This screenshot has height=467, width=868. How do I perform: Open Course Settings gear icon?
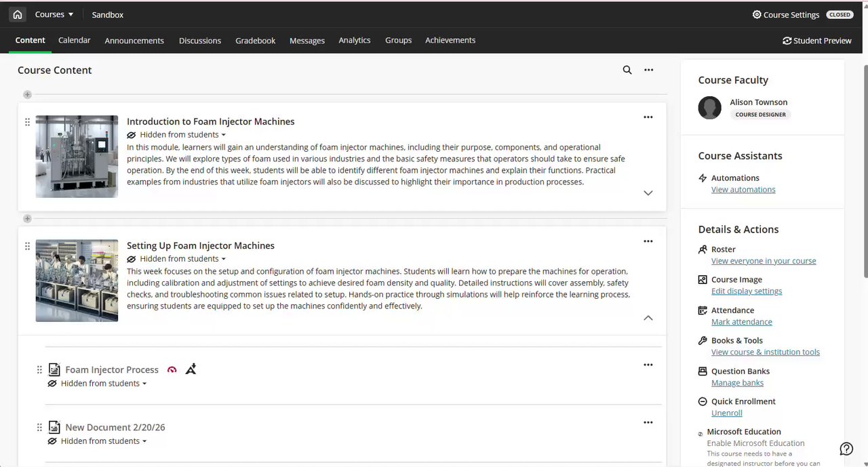coord(757,14)
